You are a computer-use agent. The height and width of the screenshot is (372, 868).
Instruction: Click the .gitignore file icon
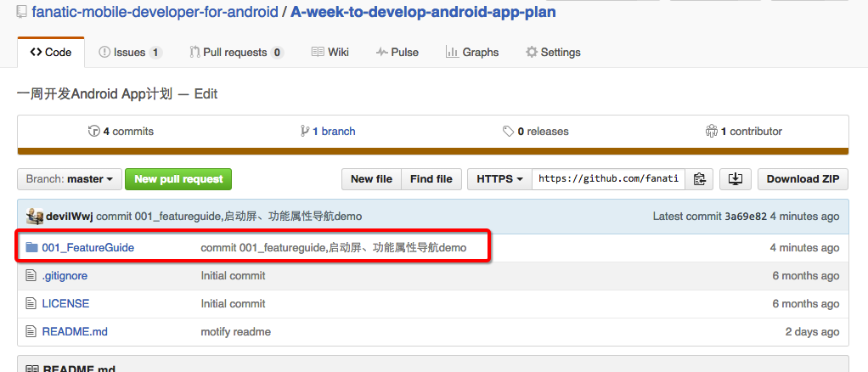coord(31,276)
